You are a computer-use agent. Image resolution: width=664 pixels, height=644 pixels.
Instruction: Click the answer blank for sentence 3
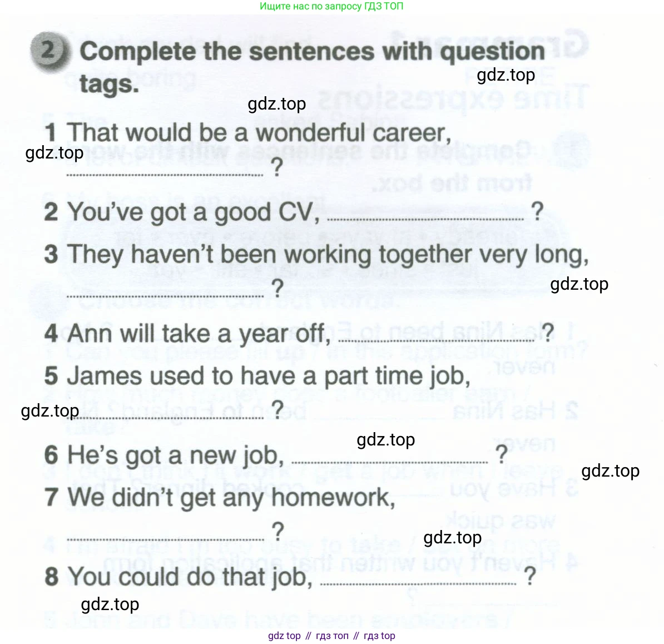tap(165, 295)
